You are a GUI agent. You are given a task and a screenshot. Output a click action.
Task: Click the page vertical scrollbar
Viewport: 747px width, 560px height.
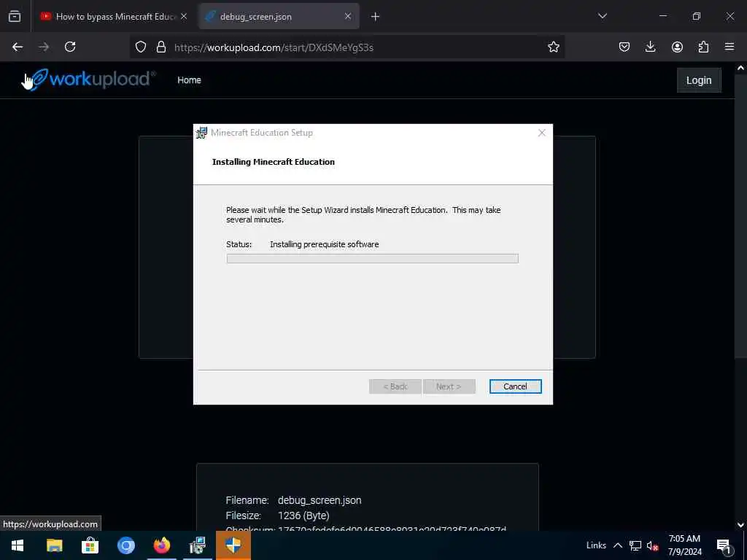(x=740, y=217)
